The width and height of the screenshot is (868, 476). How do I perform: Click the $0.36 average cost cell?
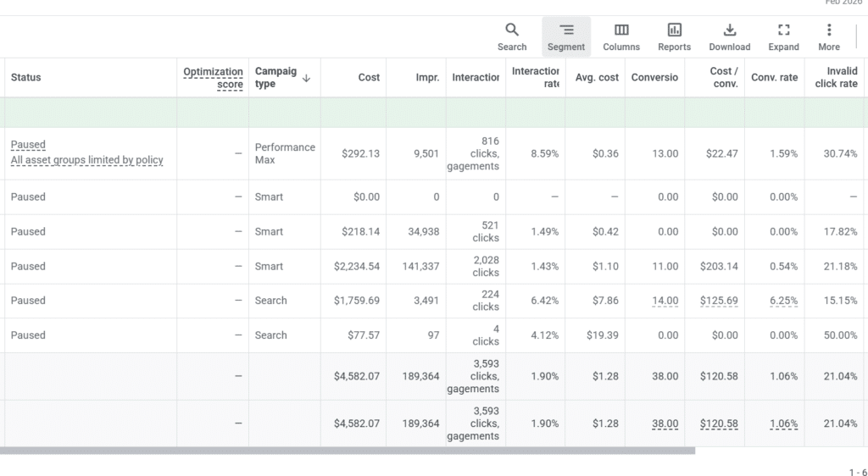click(605, 153)
